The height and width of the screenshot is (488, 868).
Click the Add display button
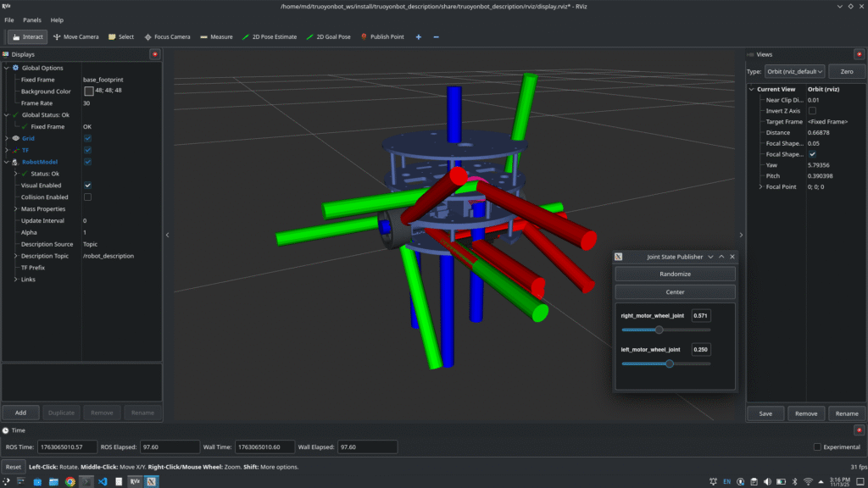[20, 413]
